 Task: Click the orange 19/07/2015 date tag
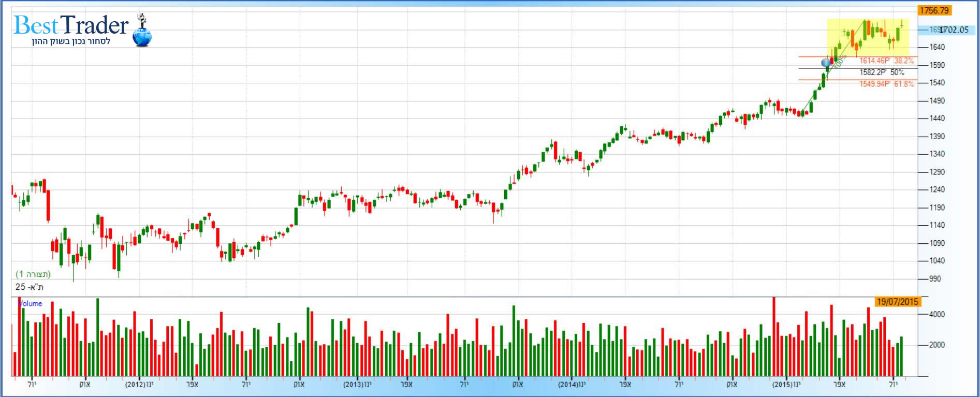pos(897,302)
